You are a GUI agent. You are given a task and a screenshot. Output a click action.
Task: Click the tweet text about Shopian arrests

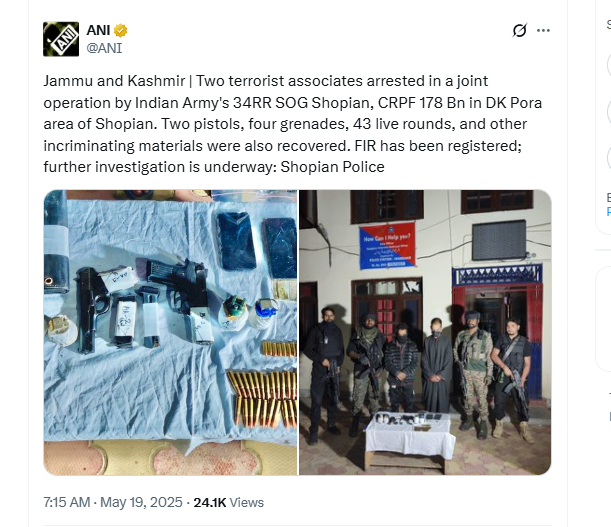point(293,124)
